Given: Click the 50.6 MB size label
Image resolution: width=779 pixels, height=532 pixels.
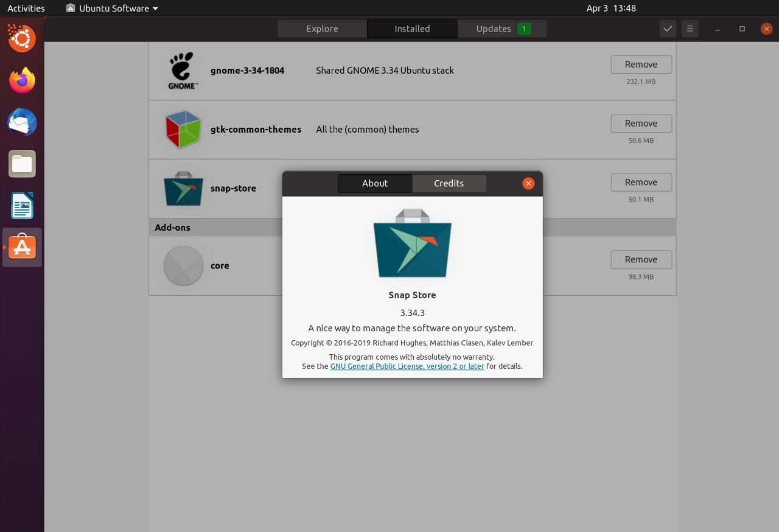Looking at the screenshot, I should tap(641, 141).
